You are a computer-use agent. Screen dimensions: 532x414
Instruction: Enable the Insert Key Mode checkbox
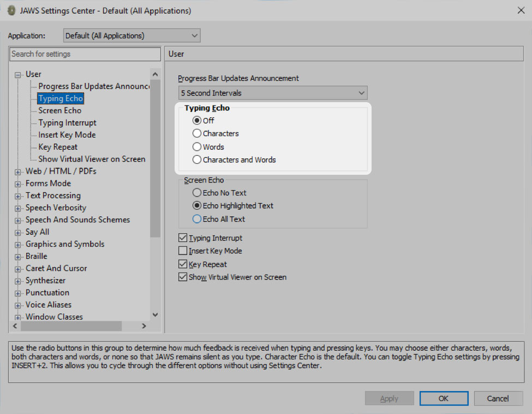pyautogui.click(x=183, y=251)
